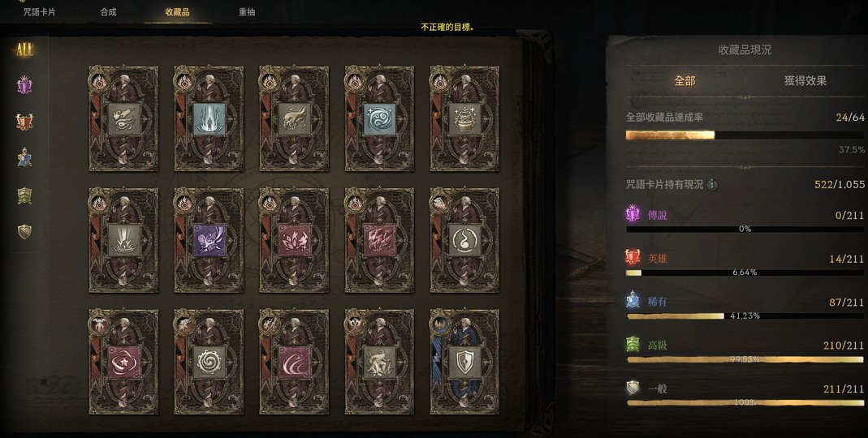Screen dimensions: 868x438
Task: Select 全部 in collection status panel
Action: point(684,81)
